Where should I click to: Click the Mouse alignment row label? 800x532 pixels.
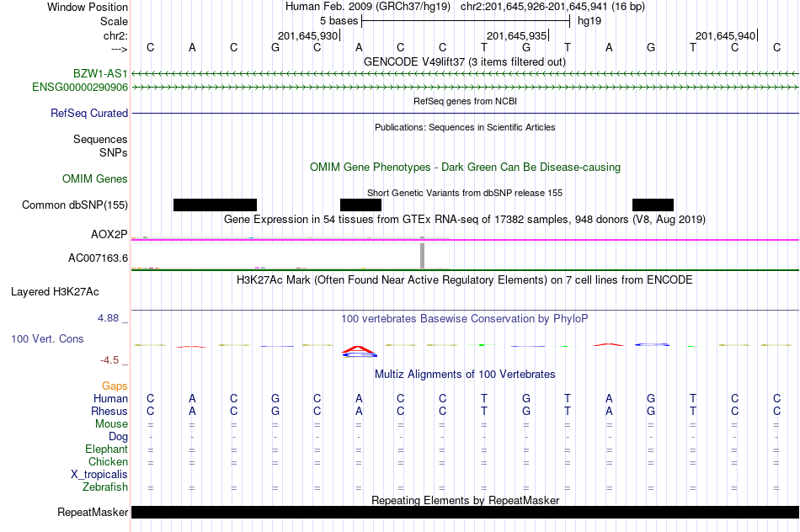[x=111, y=424]
